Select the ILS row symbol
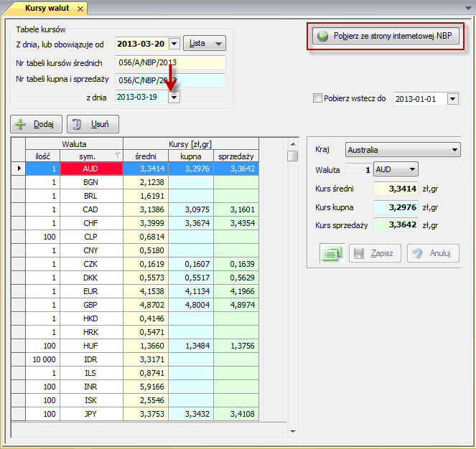 92,373
